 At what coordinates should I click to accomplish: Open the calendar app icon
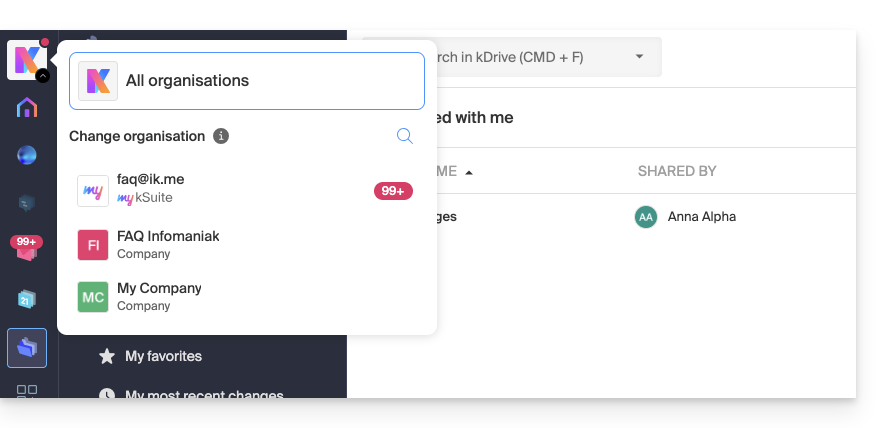27,299
